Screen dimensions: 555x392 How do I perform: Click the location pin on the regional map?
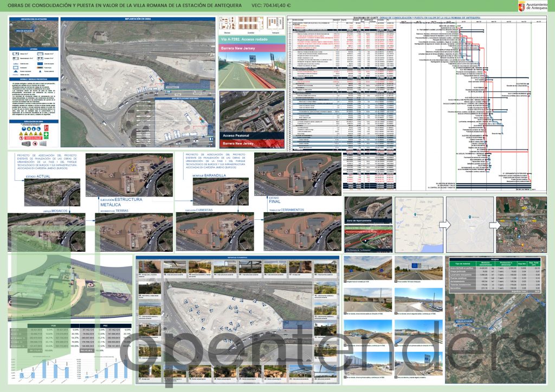pyautogui.click(x=415, y=214)
